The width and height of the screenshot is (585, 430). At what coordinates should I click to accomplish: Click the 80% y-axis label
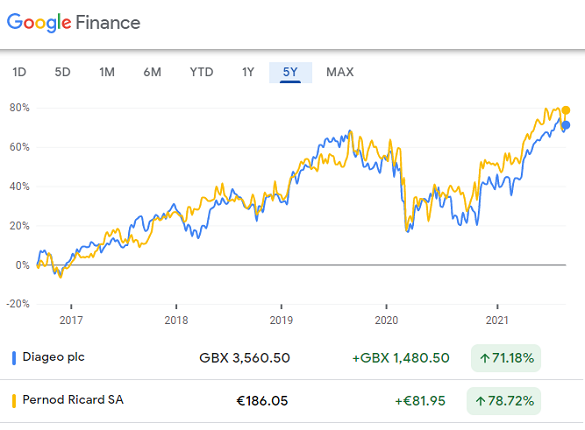(19, 108)
